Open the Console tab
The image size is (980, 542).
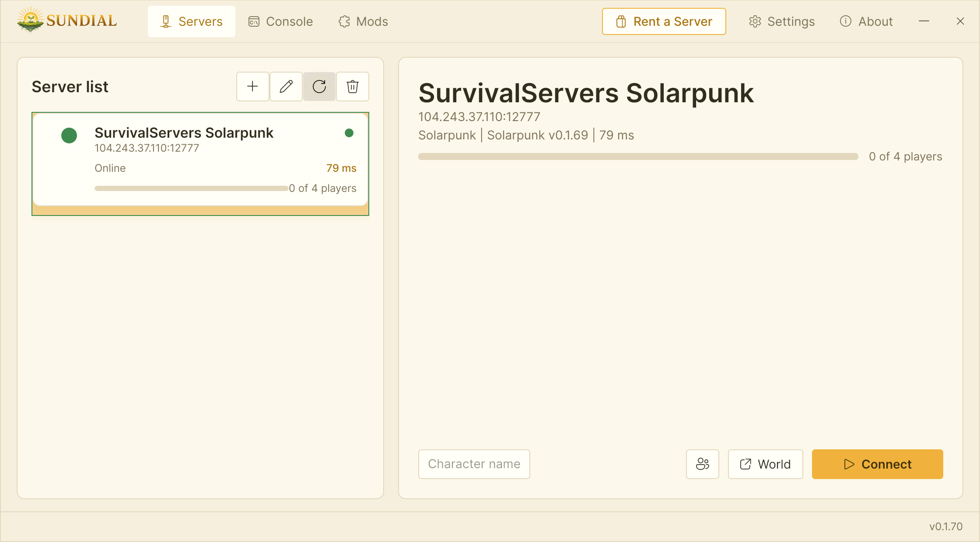click(281, 21)
